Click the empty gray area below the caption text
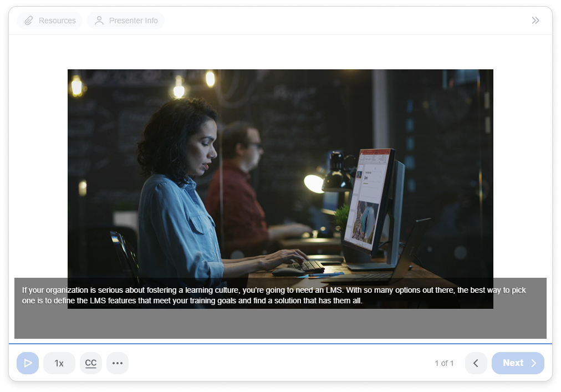Image resolution: width=561 pixels, height=392 pixels. (x=280, y=323)
